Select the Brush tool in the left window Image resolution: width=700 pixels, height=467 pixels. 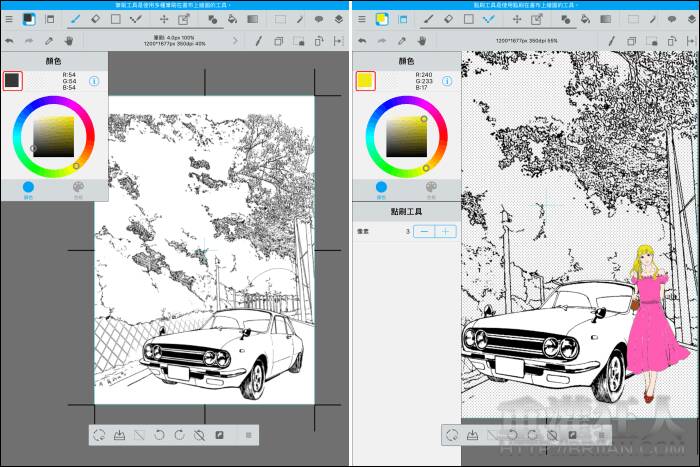tap(75, 19)
